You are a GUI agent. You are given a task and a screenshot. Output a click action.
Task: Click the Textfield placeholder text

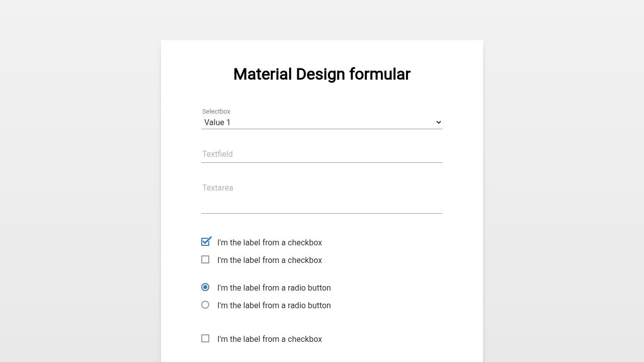coord(217,154)
